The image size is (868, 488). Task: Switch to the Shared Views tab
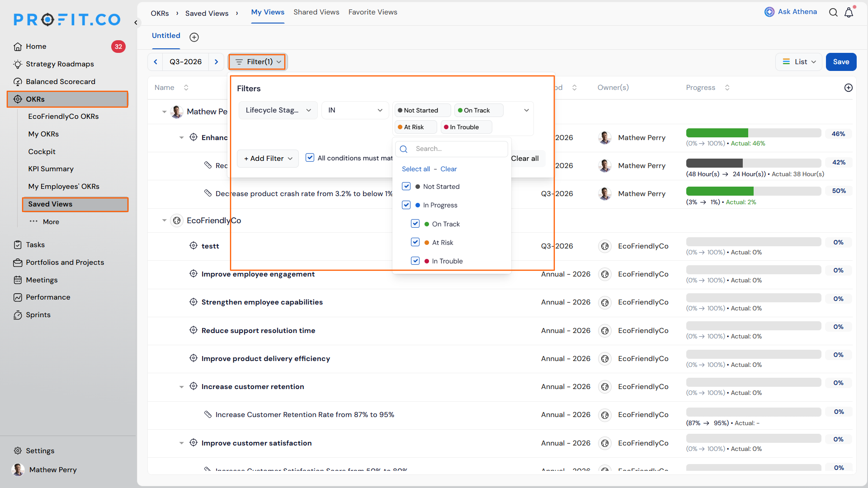pyautogui.click(x=316, y=12)
